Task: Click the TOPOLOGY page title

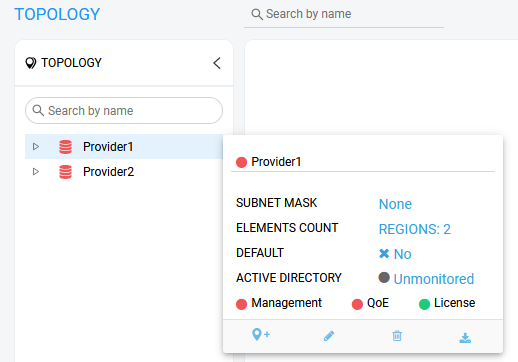Action: pyautogui.click(x=57, y=14)
